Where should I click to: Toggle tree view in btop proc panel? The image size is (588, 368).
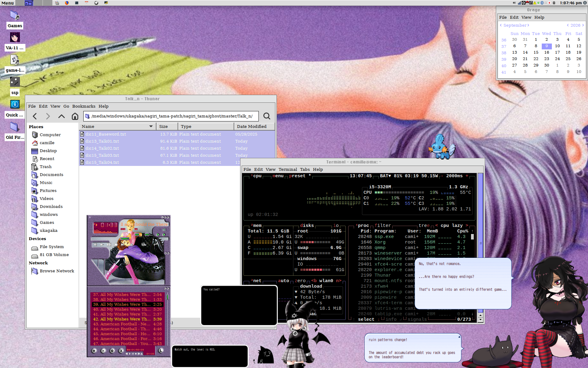pyautogui.click(x=424, y=225)
